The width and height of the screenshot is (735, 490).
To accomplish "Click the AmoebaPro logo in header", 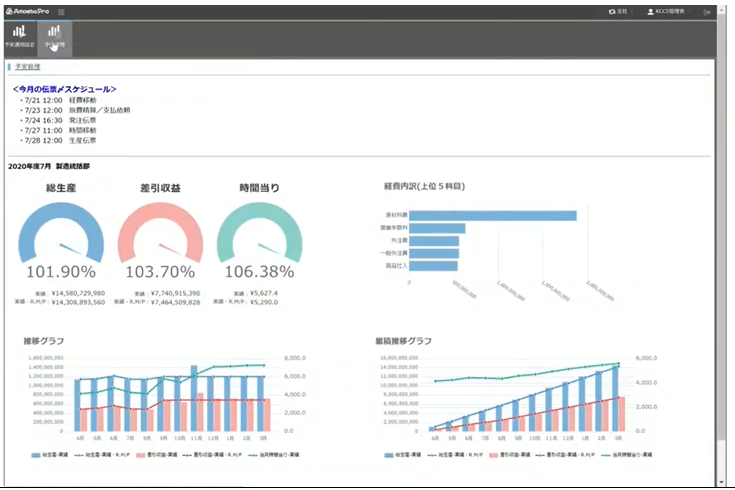I will (28, 11).
